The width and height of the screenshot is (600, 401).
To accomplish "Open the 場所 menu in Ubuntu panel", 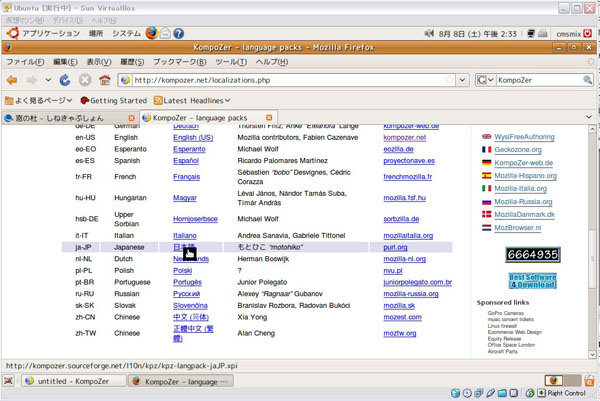I will point(96,34).
